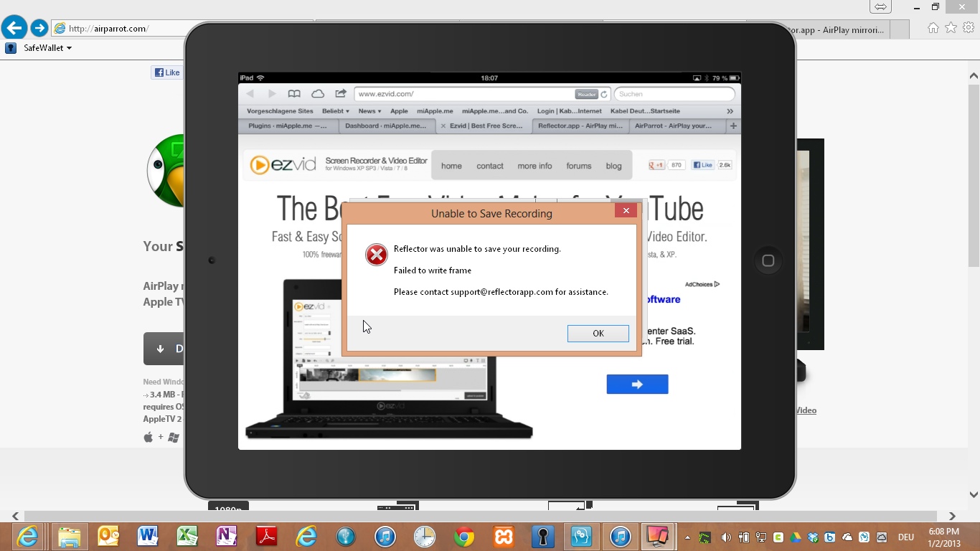
Task: Show hidden system tray icons arrow
Action: pyautogui.click(x=687, y=537)
